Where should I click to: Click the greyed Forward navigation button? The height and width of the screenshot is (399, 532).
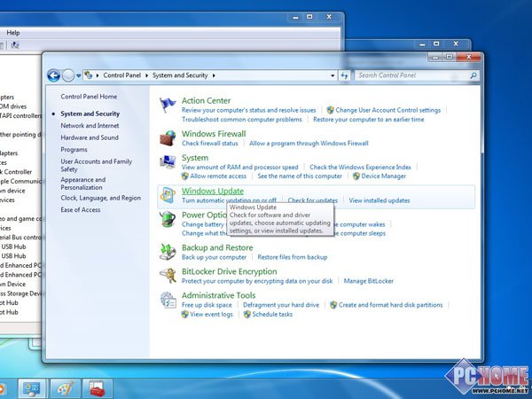68,75
